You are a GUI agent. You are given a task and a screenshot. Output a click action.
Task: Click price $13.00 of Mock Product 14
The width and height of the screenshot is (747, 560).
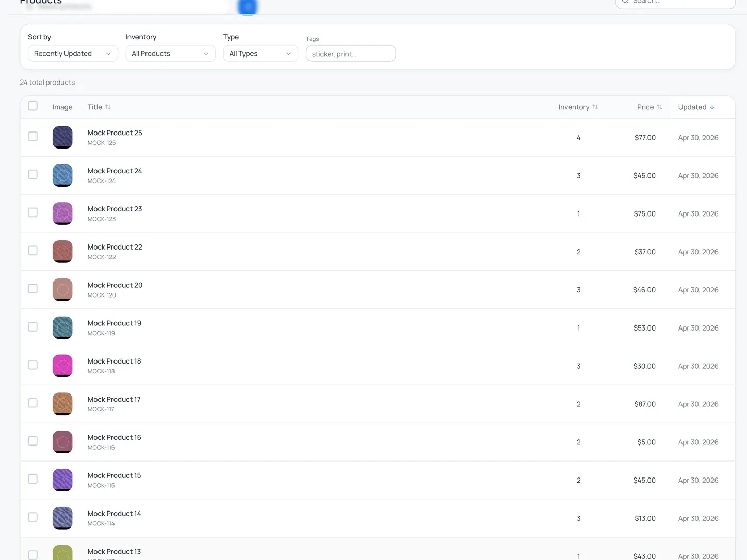click(x=645, y=518)
